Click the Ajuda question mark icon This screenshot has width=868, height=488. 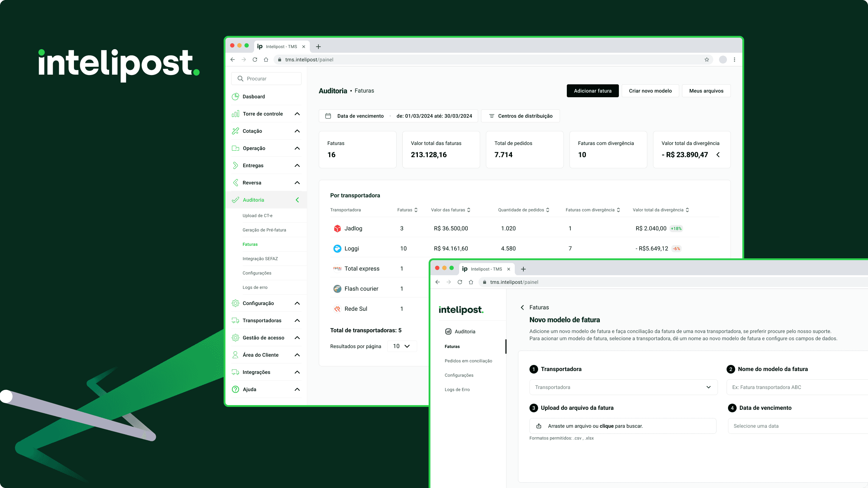click(235, 389)
